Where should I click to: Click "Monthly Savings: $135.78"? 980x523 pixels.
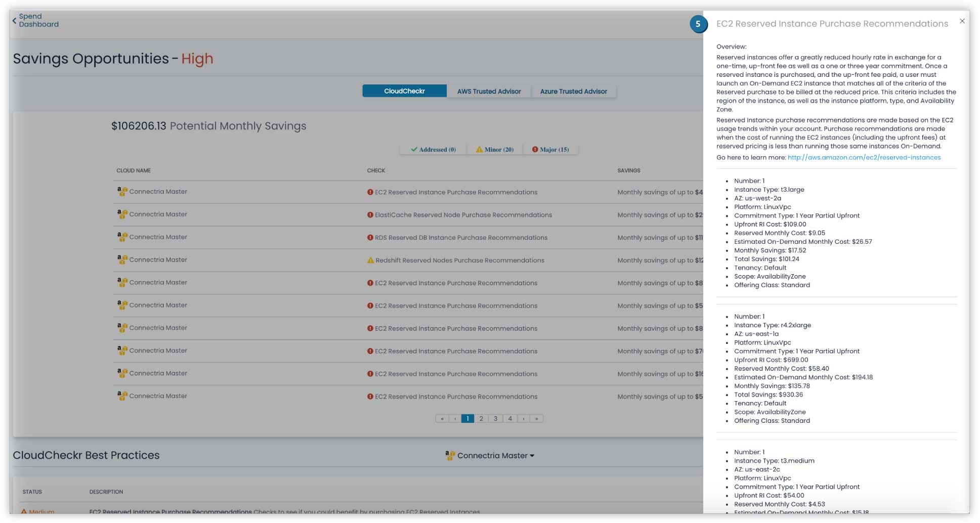click(772, 386)
